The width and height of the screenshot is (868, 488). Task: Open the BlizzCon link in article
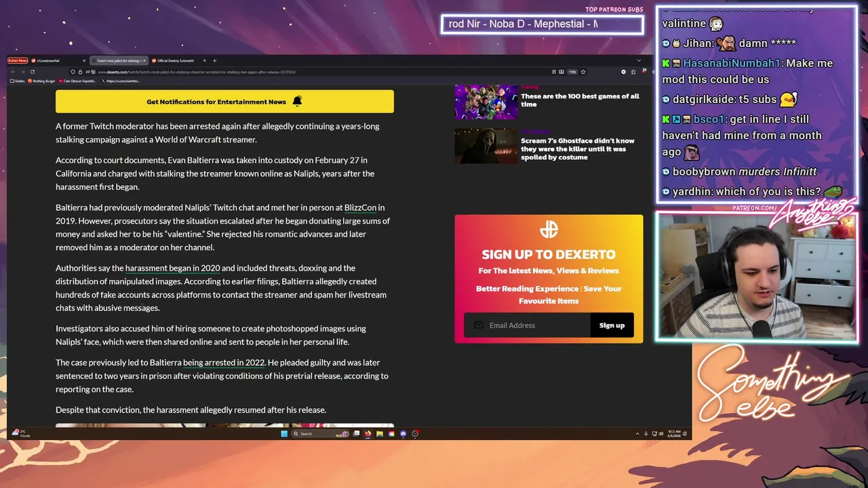tap(360, 207)
